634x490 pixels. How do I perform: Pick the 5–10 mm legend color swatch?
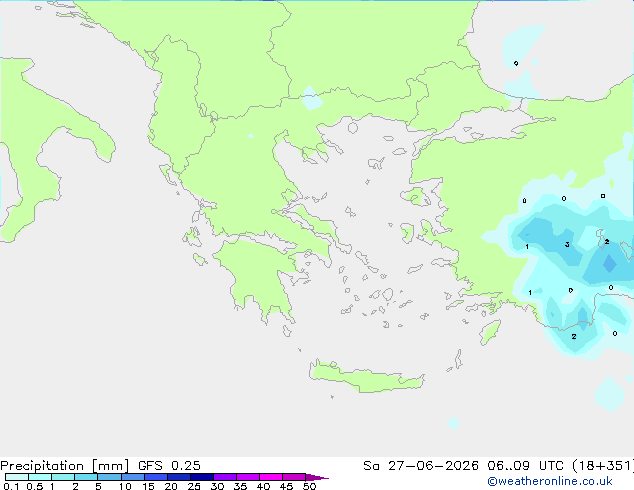pyautogui.click(x=109, y=477)
